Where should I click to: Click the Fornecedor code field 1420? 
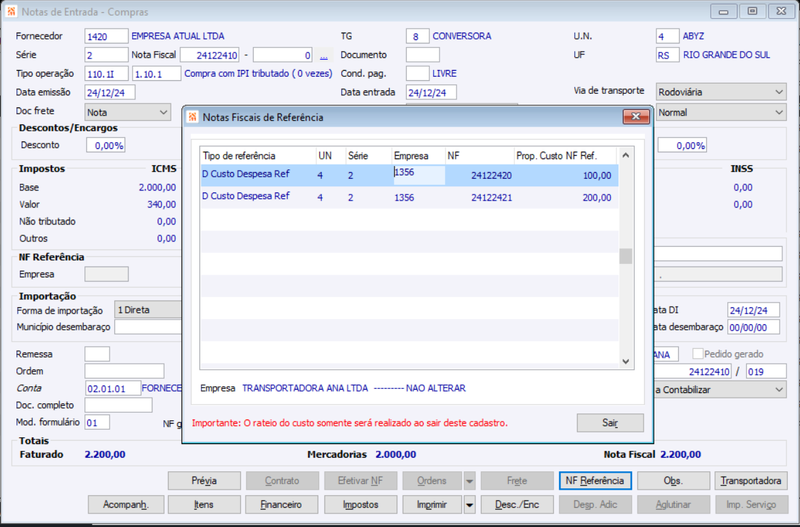click(106, 36)
